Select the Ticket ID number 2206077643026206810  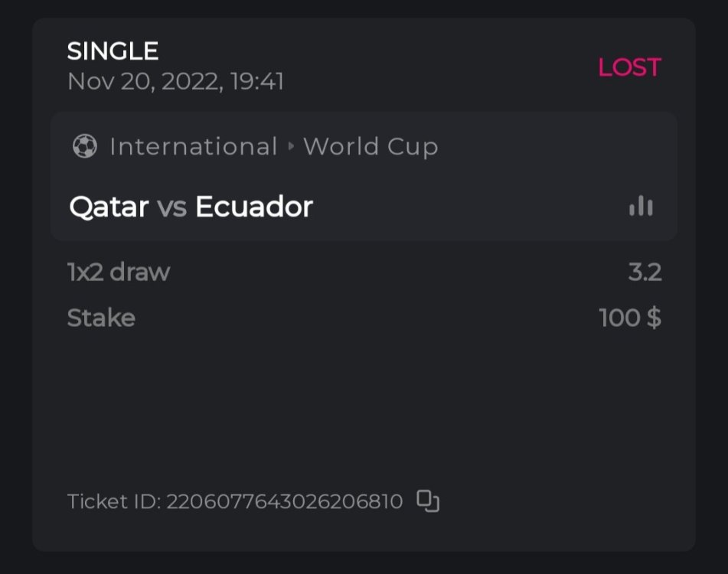point(284,502)
